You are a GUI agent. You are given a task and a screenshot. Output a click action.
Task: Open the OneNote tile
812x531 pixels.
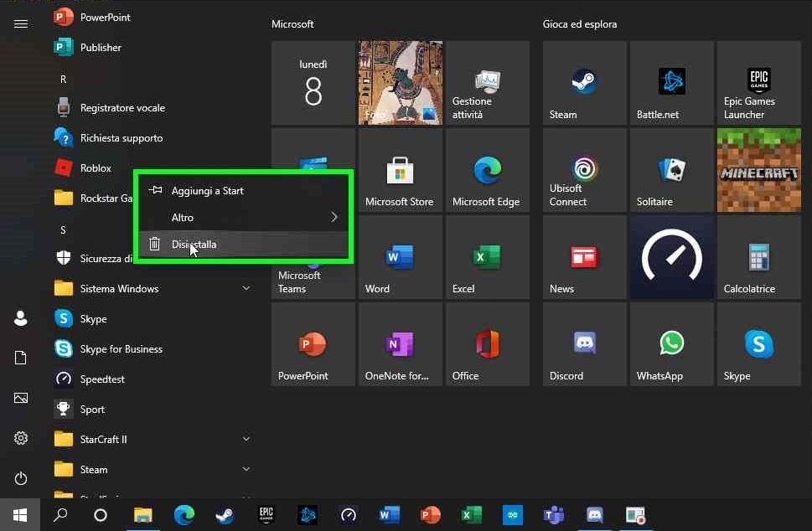(401, 344)
